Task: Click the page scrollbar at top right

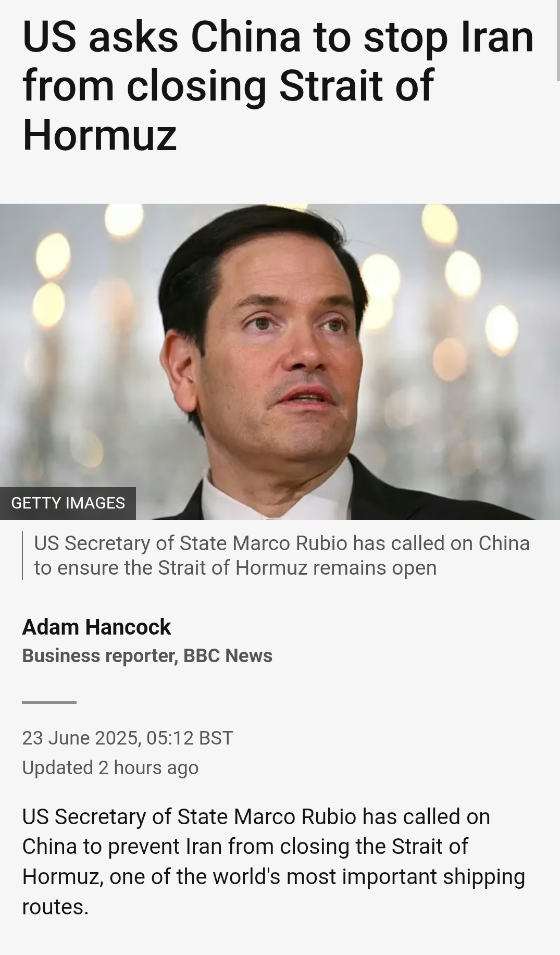Action: (558, 41)
